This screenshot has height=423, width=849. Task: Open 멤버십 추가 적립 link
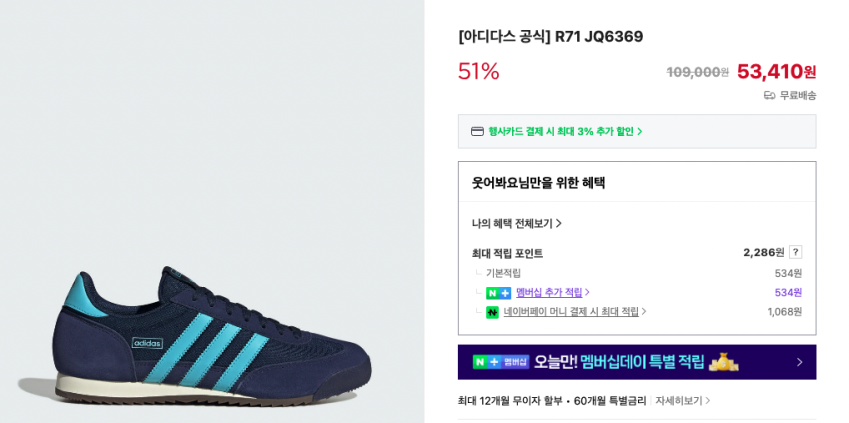(x=552, y=293)
